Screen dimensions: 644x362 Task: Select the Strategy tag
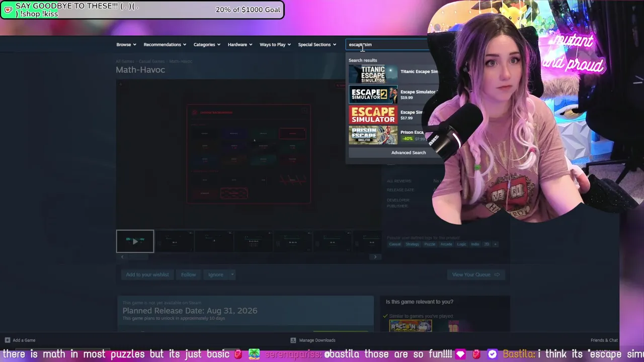[x=412, y=244]
